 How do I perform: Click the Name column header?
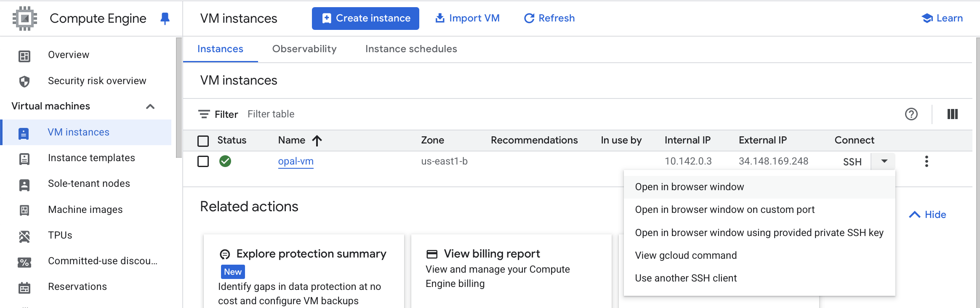292,141
